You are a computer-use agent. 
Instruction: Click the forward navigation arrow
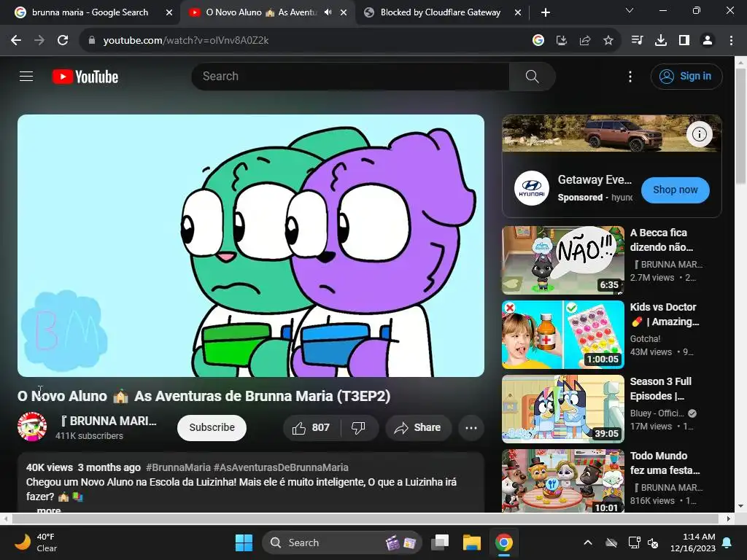(x=39, y=41)
